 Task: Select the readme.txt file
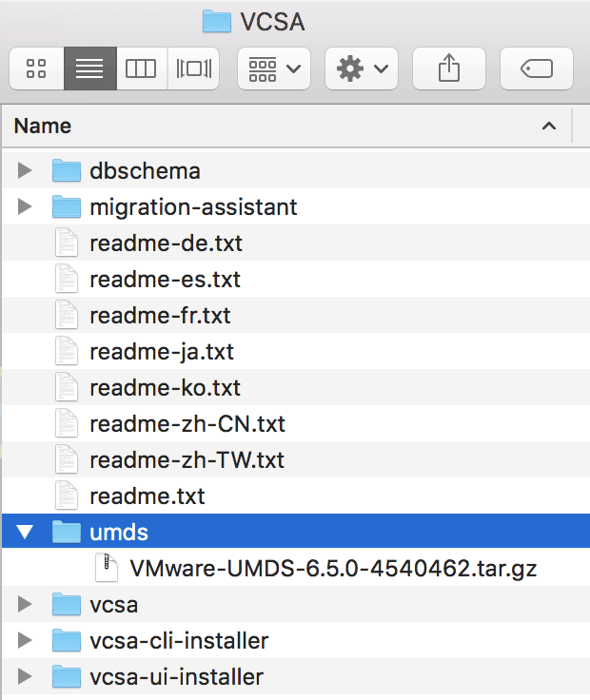point(147,496)
